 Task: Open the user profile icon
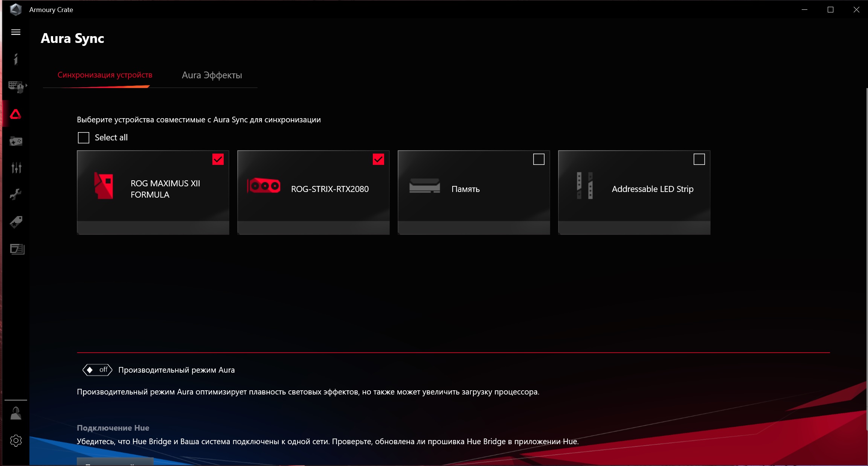pos(16,413)
